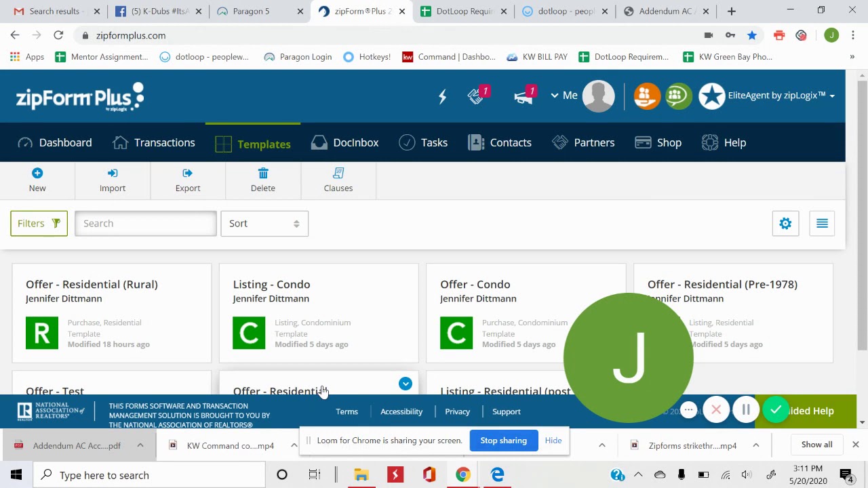Go to the Dashboard tab
Image resolution: width=868 pixels, height=488 pixels.
[55, 143]
